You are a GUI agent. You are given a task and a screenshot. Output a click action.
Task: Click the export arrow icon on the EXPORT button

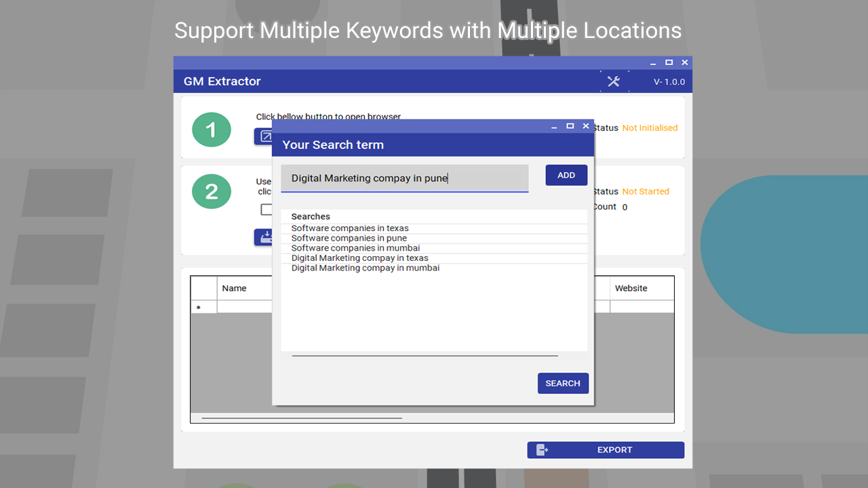point(540,449)
